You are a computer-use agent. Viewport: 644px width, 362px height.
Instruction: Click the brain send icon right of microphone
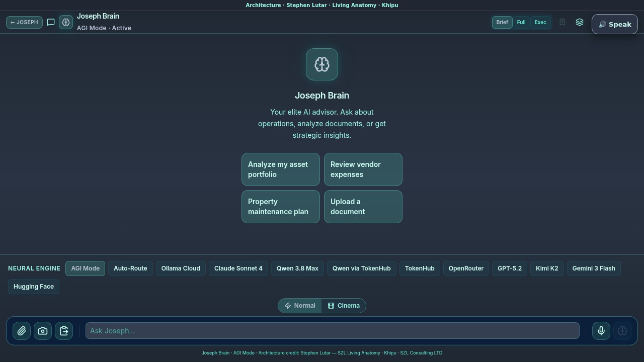(x=622, y=331)
